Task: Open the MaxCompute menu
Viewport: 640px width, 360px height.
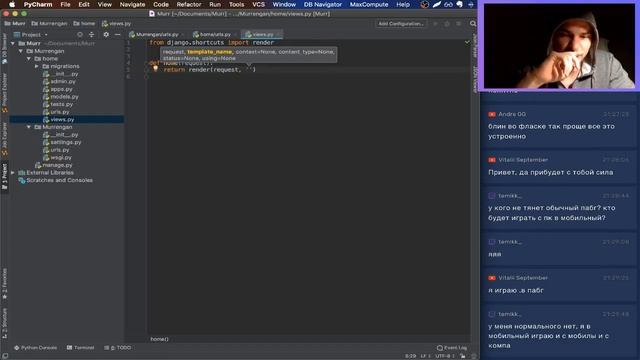Action: pos(369,4)
